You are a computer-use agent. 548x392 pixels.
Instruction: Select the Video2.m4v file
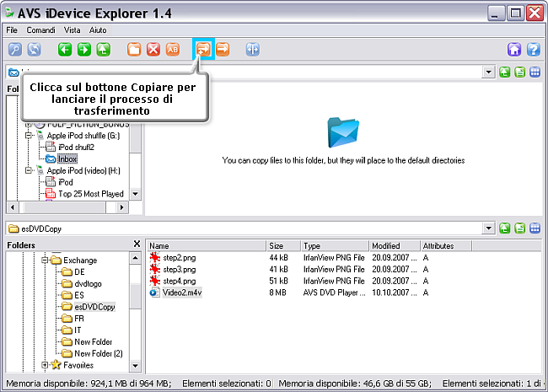click(x=182, y=293)
